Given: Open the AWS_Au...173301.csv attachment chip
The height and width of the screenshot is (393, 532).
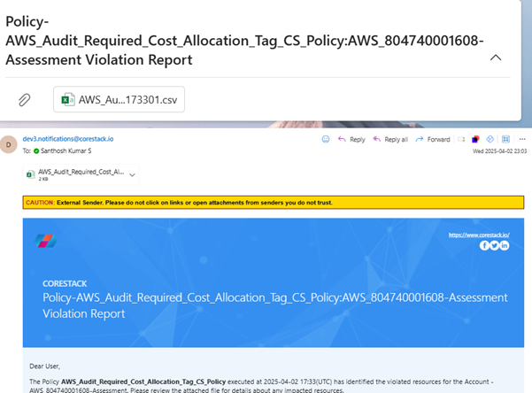Looking at the screenshot, I should pyautogui.click(x=120, y=99).
